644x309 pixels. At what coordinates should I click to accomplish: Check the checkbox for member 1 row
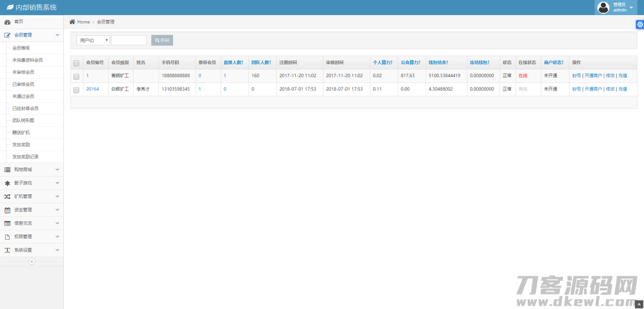coord(76,76)
